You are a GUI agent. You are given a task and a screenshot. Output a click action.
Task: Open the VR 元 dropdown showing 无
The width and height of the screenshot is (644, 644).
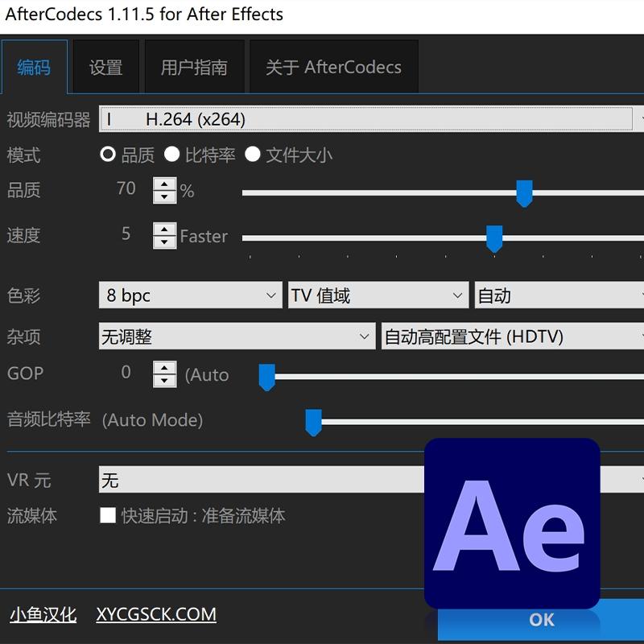tap(262, 480)
